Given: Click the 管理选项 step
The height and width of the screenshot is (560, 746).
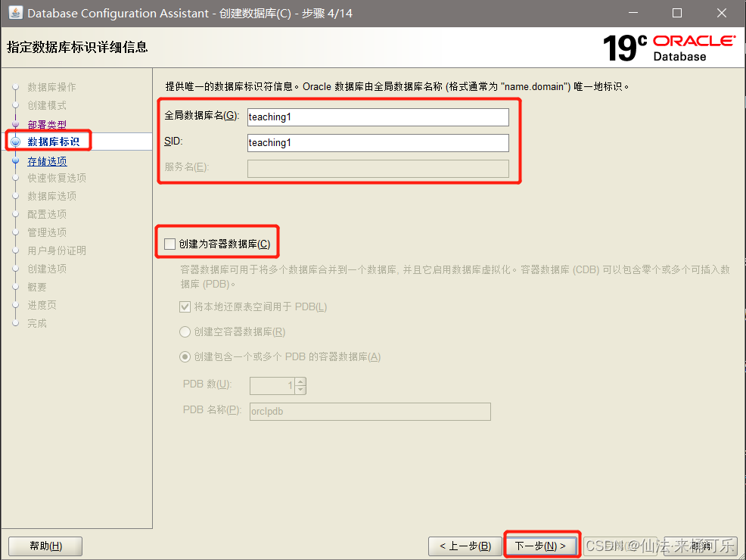Looking at the screenshot, I should tap(47, 232).
